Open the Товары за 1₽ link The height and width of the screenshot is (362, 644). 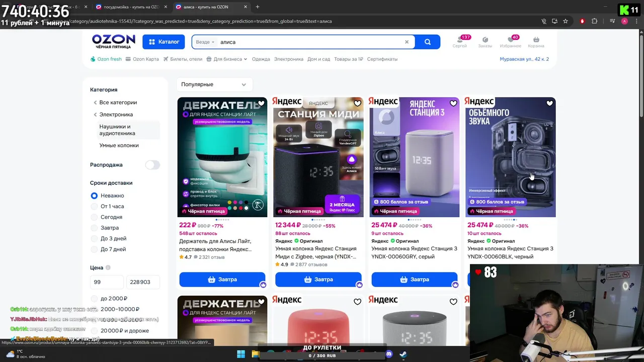click(x=348, y=59)
